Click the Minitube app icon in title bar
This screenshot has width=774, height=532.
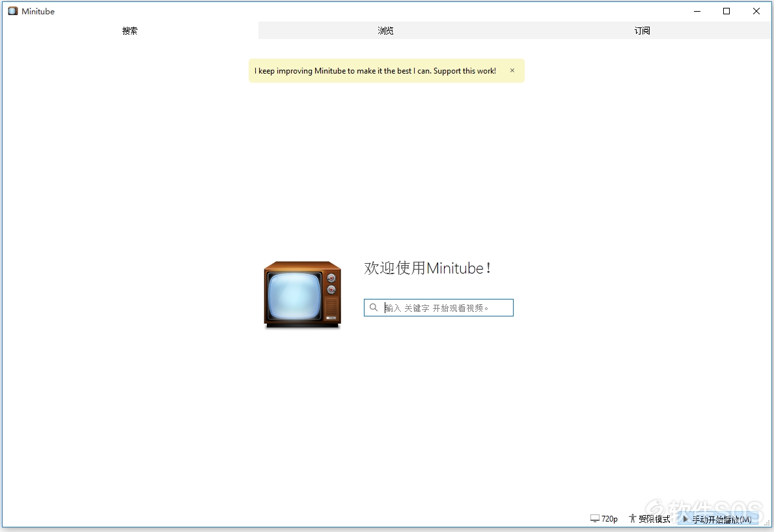13,11
